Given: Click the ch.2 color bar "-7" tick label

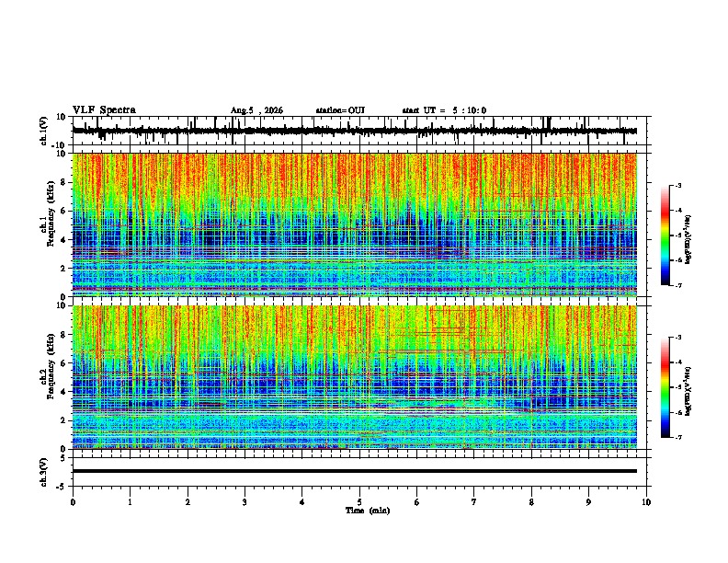Looking at the screenshot, I should tap(677, 437).
